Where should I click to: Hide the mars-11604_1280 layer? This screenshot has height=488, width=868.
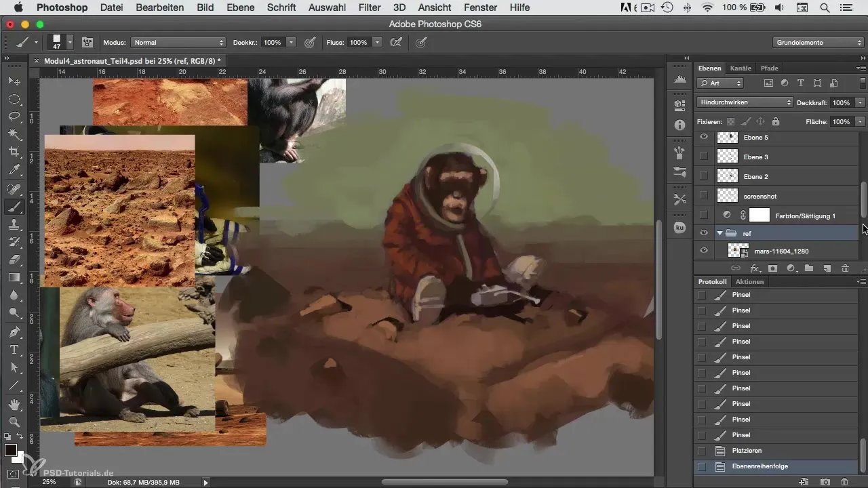pos(704,251)
